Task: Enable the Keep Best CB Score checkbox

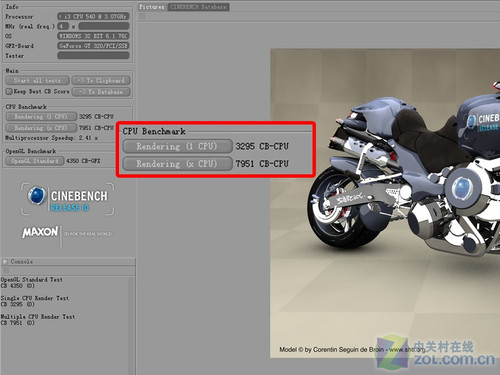Action: (9, 91)
